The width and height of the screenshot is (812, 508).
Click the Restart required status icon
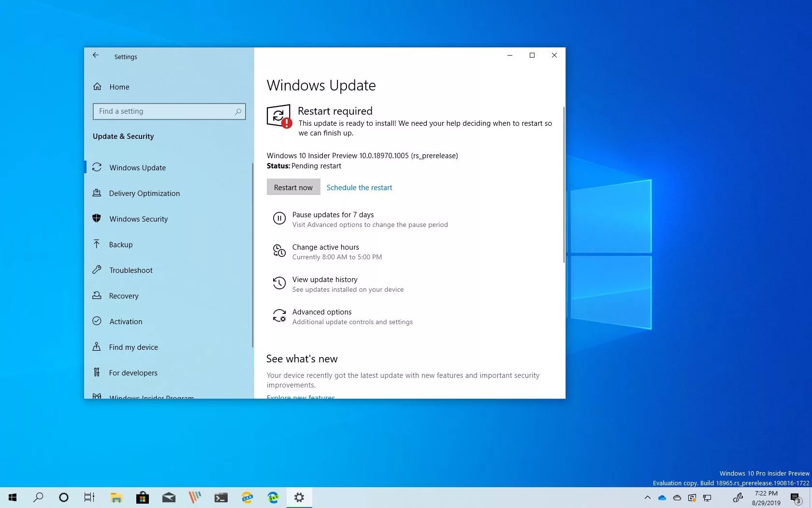tap(279, 117)
